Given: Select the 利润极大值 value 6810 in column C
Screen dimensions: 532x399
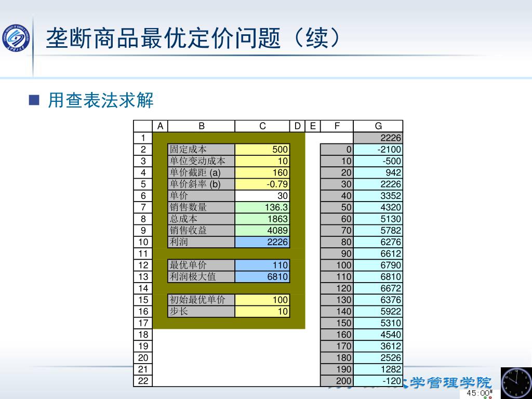Looking at the screenshot, I should [x=262, y=276].
